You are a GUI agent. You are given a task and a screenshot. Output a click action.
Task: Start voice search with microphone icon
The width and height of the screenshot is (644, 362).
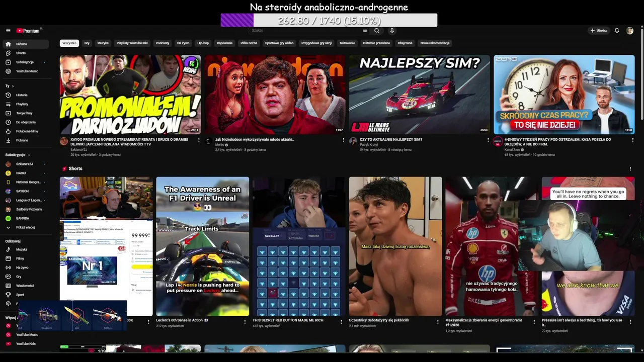click(392, 31)
